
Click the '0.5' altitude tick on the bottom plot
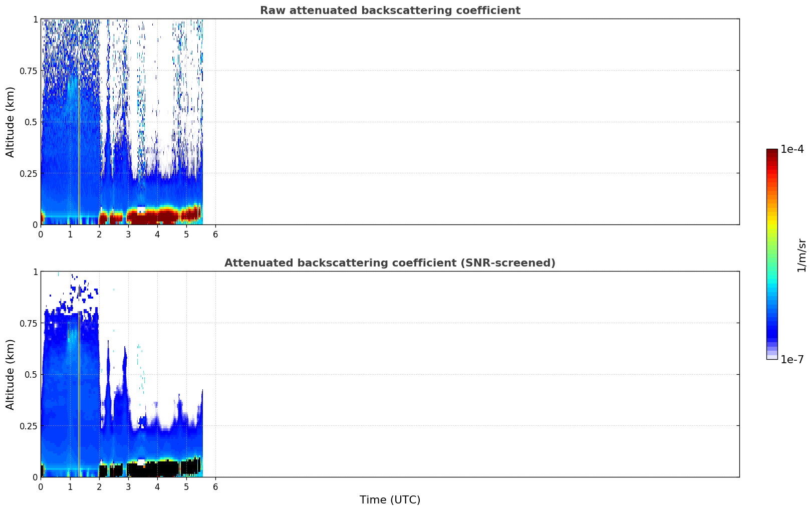[32, 374]
